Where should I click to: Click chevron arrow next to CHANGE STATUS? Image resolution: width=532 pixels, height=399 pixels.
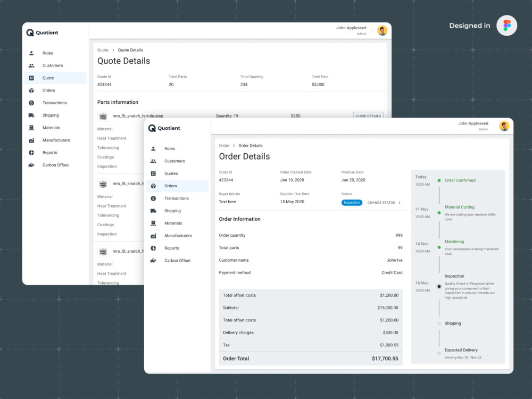pos(400,203)
